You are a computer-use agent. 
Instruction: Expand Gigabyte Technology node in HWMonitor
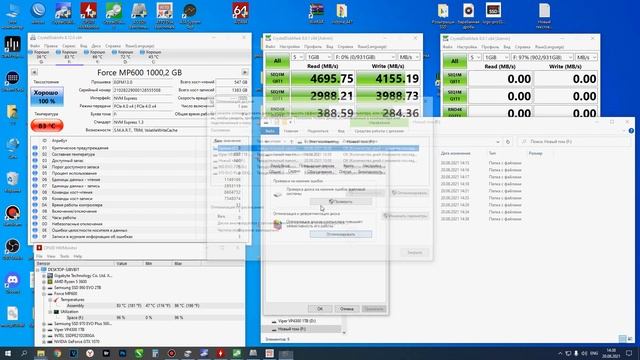tap(44, 276)
